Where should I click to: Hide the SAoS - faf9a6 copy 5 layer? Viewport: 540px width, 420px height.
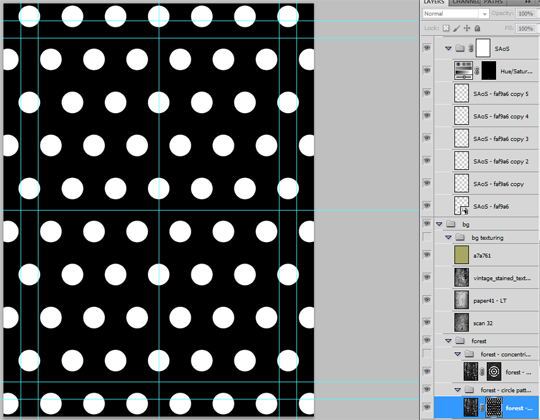(427, 93)
